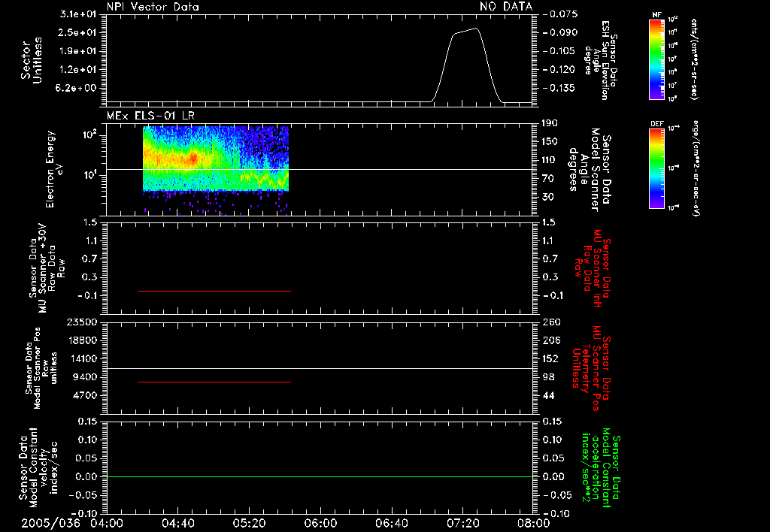The width and height of the screenshot is (770, 532).
Task: Click the '2005/036' date label
Action: 50,523
